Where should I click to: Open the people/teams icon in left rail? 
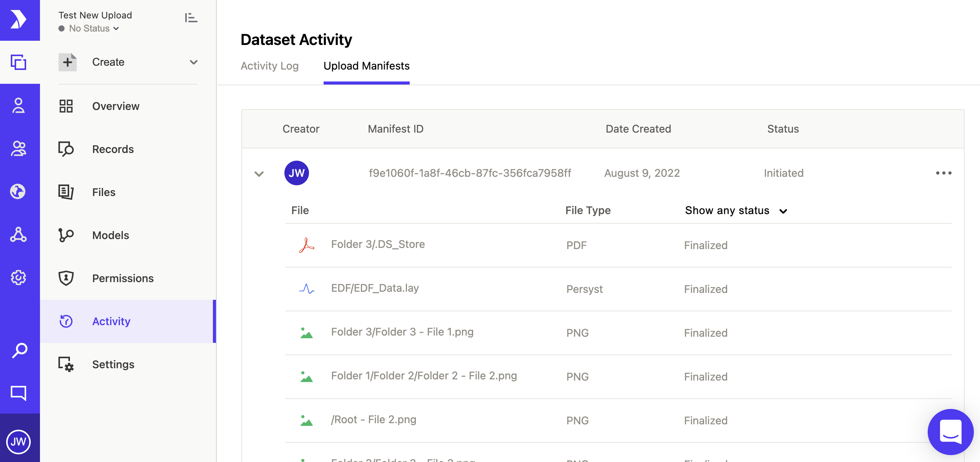(18, 149)
